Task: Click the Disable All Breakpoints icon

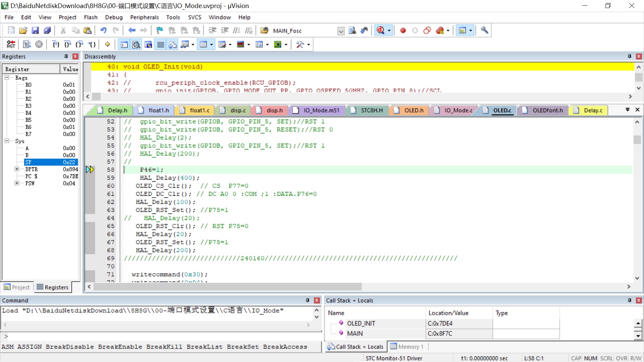Action: pyautogui.click(x=427, y=31)
